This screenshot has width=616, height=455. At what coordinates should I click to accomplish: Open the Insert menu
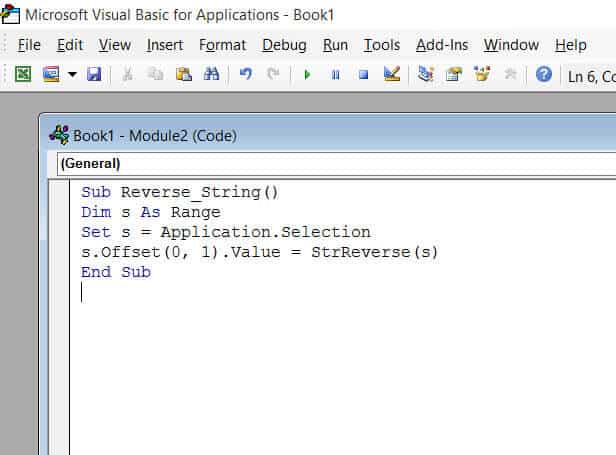[165, 45]
